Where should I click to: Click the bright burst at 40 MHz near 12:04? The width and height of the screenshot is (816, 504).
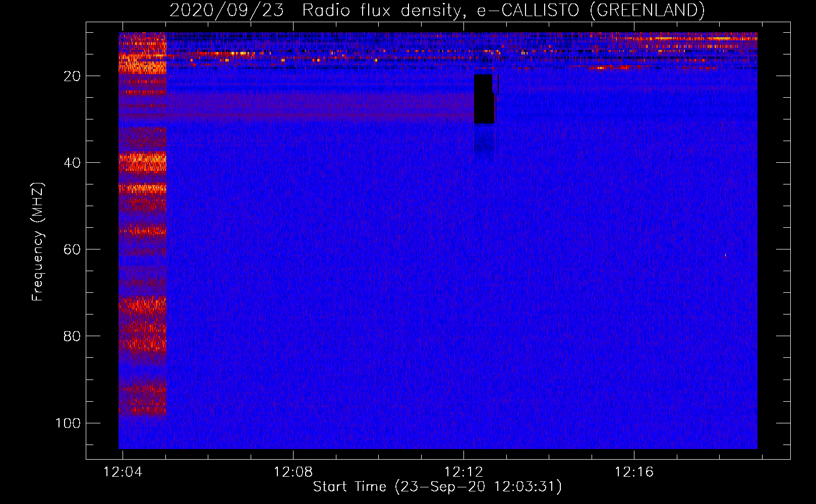tap(143, 163)
